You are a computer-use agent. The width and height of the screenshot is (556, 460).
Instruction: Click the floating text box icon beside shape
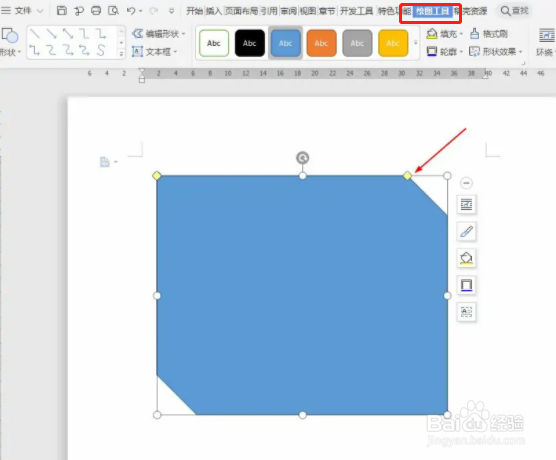tap(466, 312)
